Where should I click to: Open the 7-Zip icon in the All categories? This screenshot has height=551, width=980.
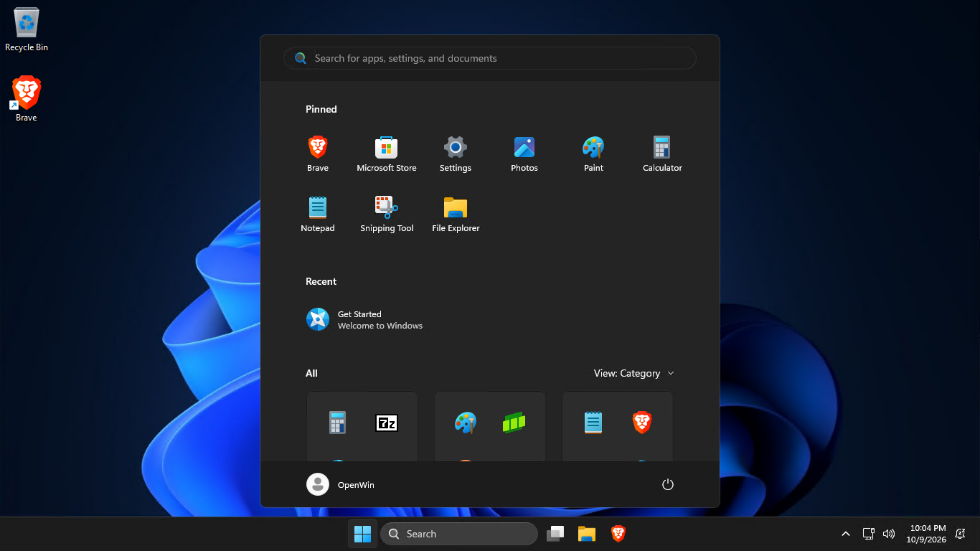(x=387, y=423)
